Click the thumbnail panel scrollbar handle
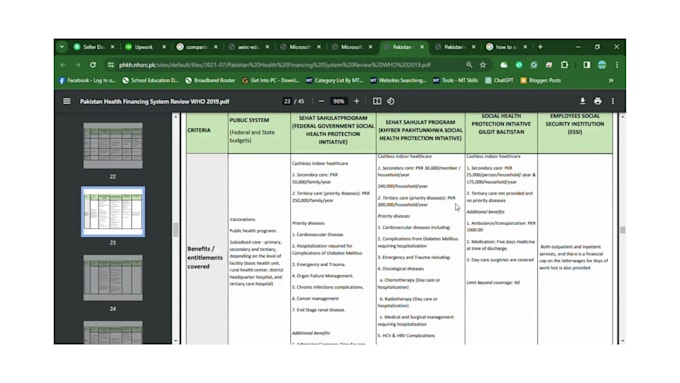Image resolution: width=680 pixels, height=383 pixels. point(176,230)
